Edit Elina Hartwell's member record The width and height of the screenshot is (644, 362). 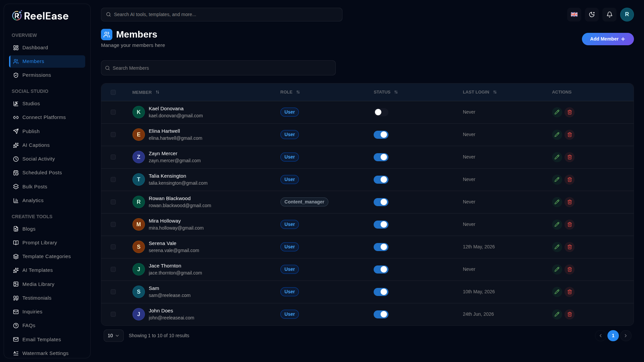557,135
